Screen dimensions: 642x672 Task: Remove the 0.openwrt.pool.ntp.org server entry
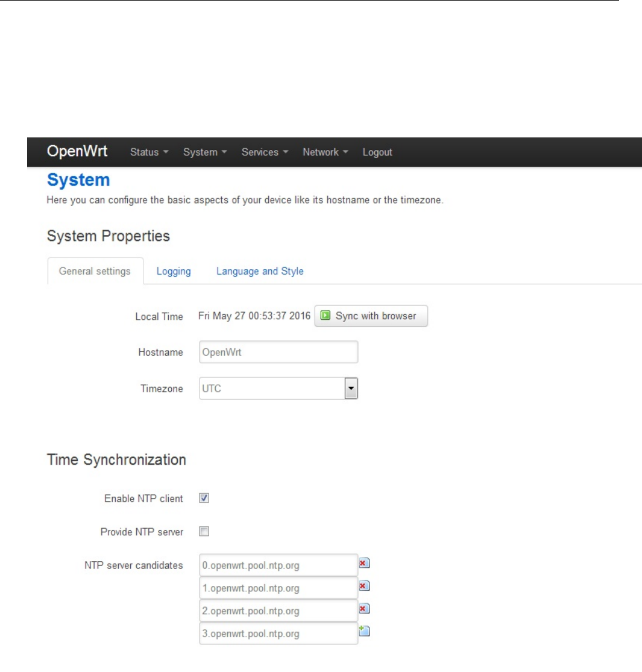click(364, 563)
